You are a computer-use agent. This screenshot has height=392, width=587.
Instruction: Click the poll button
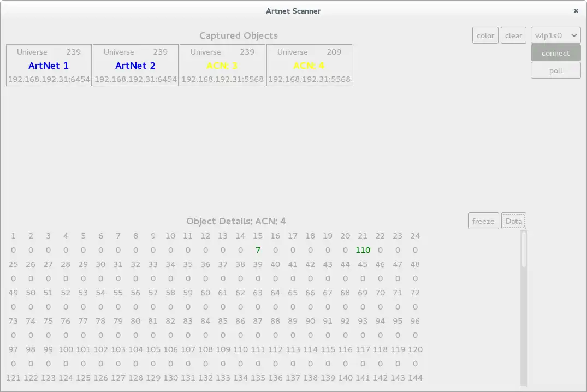(555, 70)
